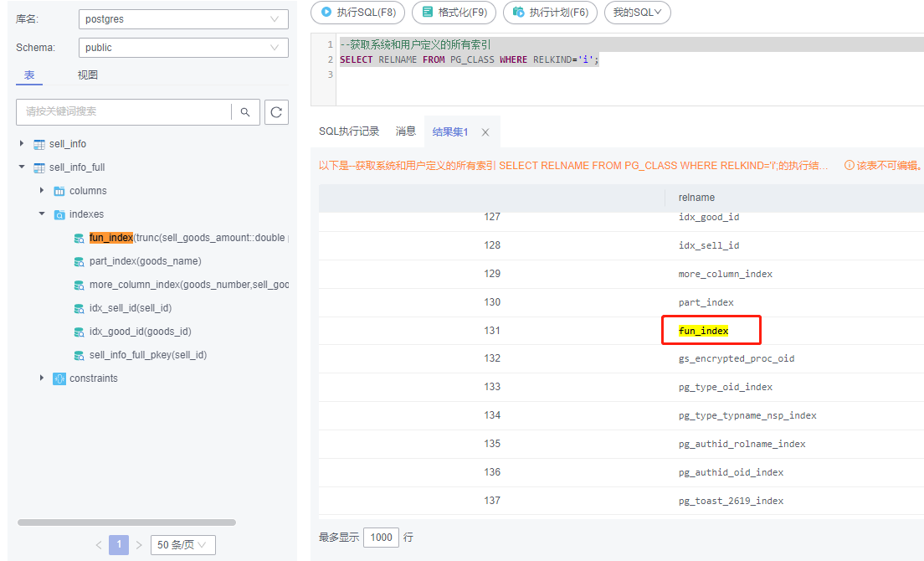The width and height of the screenshot is (924, 561).
Task: Switch to SQL执行记录 tab
Action: [349, 131]
